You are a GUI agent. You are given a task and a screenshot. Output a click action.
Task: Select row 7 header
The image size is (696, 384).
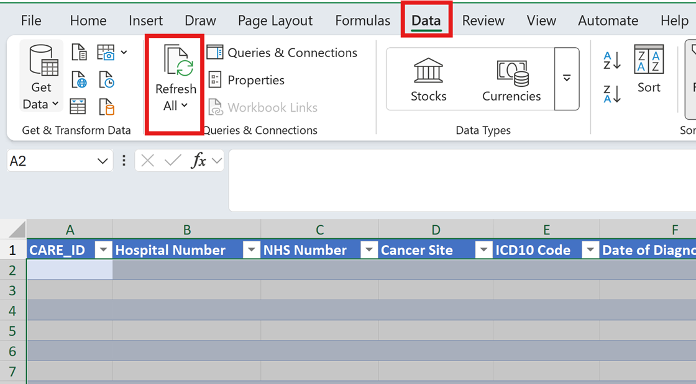(13, 371)
